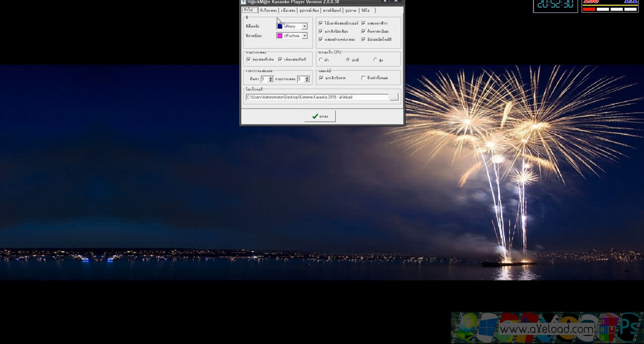Uncheck the แสดงนาฬิกา checkbox
644x344 pixels.
tap(363, 23)
